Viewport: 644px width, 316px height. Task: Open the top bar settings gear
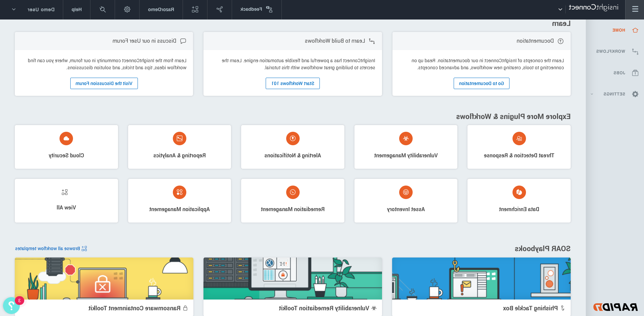[127, 9]
